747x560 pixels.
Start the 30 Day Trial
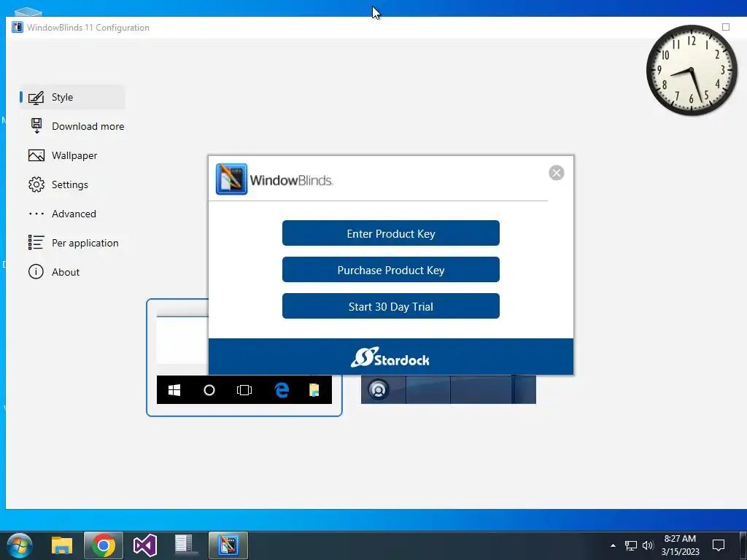point(391,306)
